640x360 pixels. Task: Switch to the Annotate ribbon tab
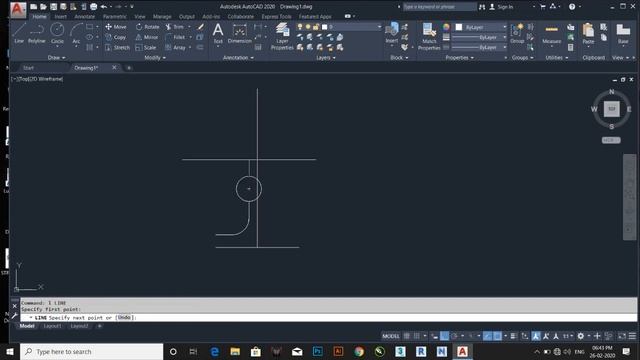[x=84, y=17]
